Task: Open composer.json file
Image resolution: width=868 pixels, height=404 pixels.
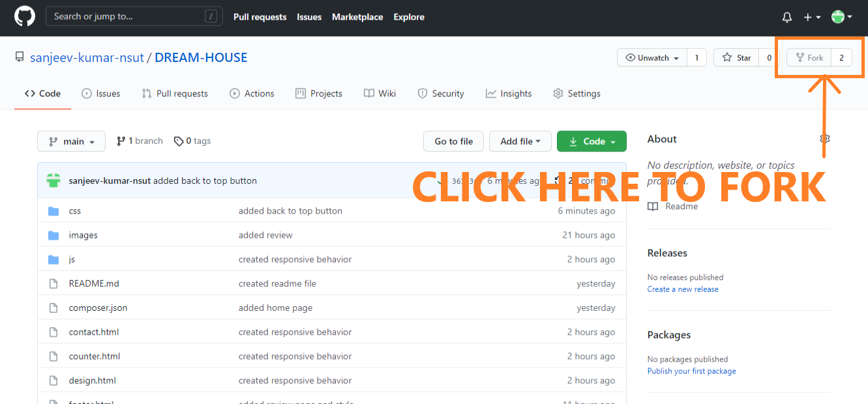Action: click(98, 308)
